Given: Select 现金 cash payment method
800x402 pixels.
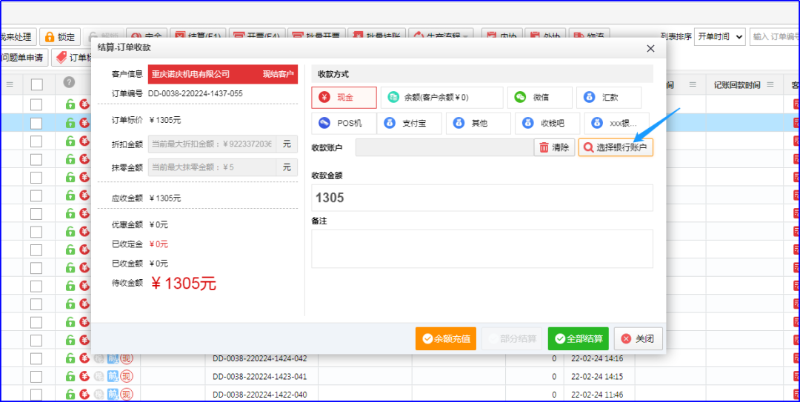Looking at the screenshot, I should click(x=343, y=97).
